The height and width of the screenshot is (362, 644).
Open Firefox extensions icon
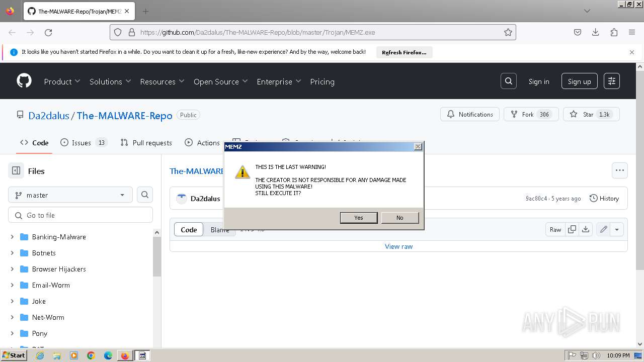[614, 32]
